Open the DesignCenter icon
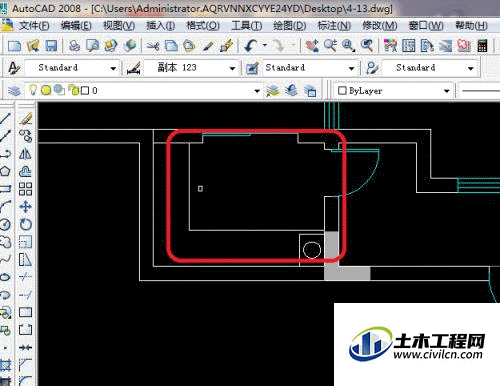Image resolution: width=500 pixels, height=386 pixels. coord(409,46)
